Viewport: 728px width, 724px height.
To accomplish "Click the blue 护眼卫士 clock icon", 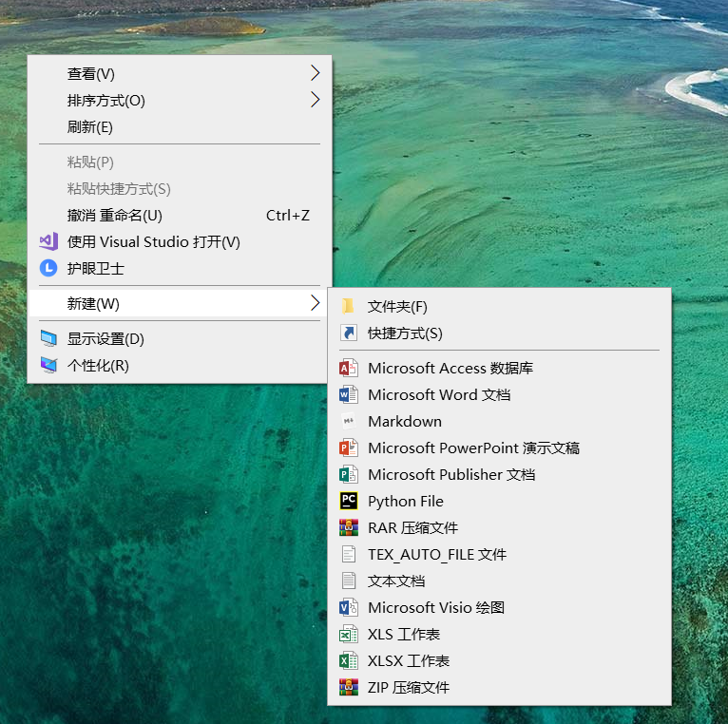I will [48, 268].
